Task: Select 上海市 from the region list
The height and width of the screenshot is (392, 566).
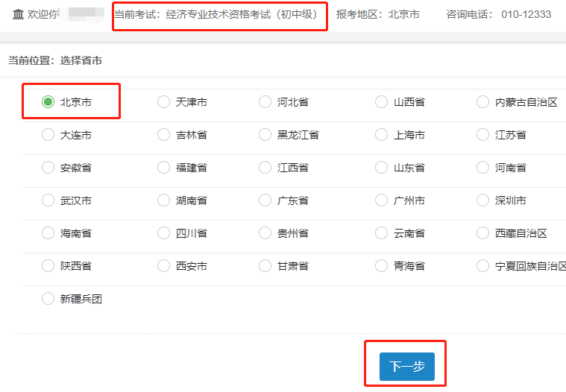Action: (x=382, y=135)
